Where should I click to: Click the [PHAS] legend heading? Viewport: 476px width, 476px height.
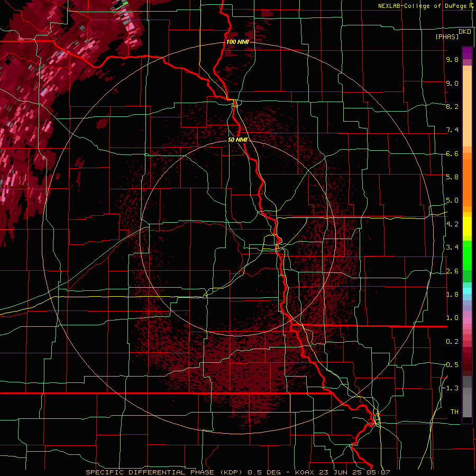coord(447,36)
